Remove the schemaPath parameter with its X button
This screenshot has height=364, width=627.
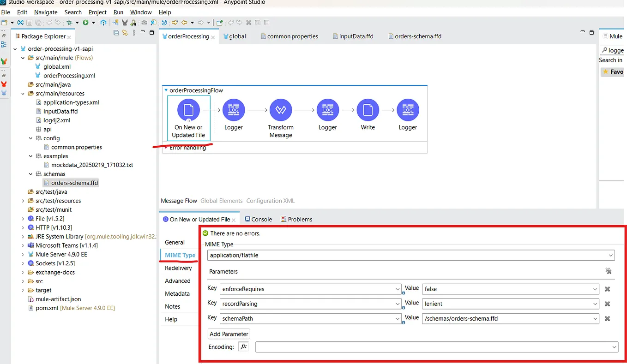pyautogui.click(x=607, y=318)
